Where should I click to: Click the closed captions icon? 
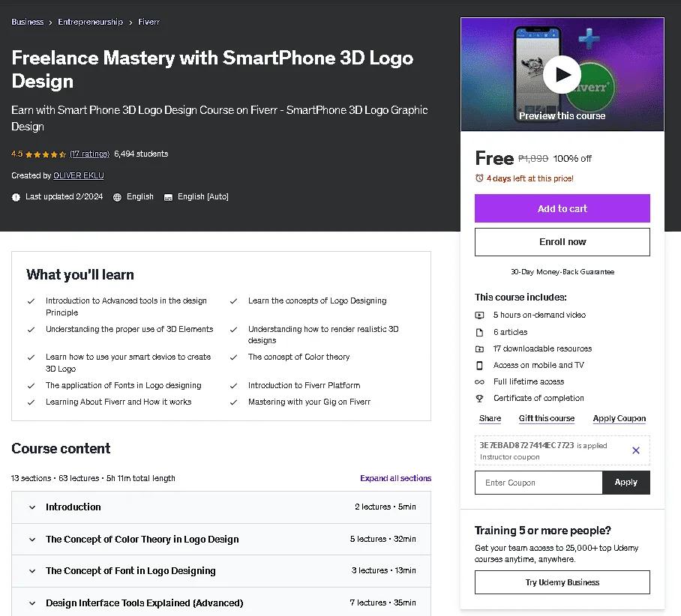coord(168,198)
